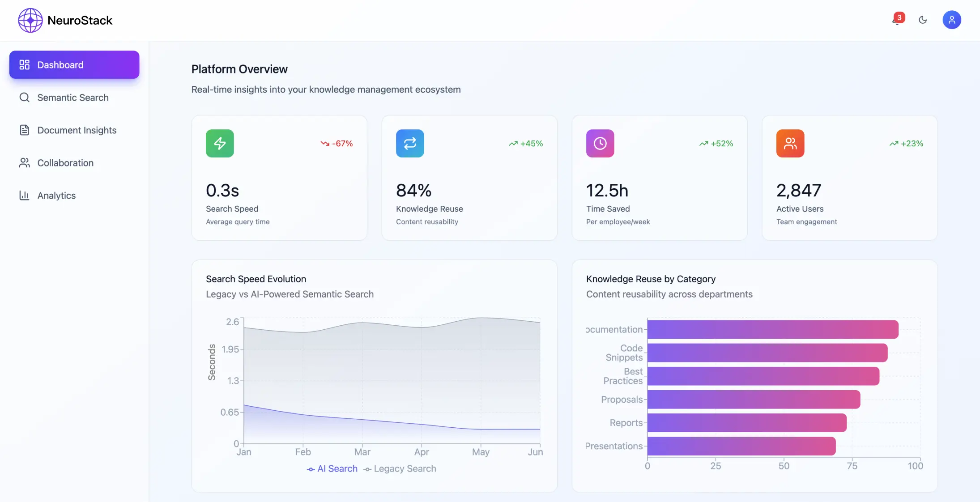Open the Collaboration section

click(x=65, y=163)
